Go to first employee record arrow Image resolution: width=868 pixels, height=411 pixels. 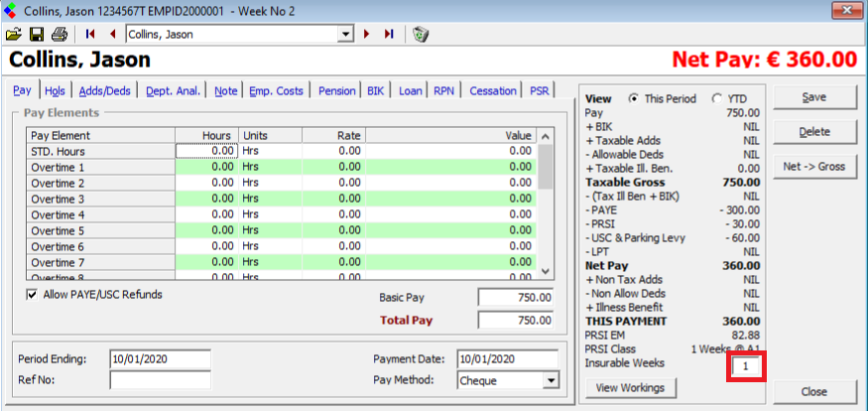pyautogui.click(x=91, y=34)
